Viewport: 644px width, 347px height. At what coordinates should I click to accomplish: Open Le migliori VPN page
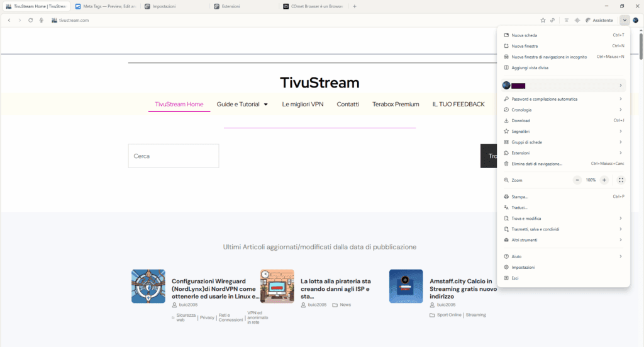303,104
